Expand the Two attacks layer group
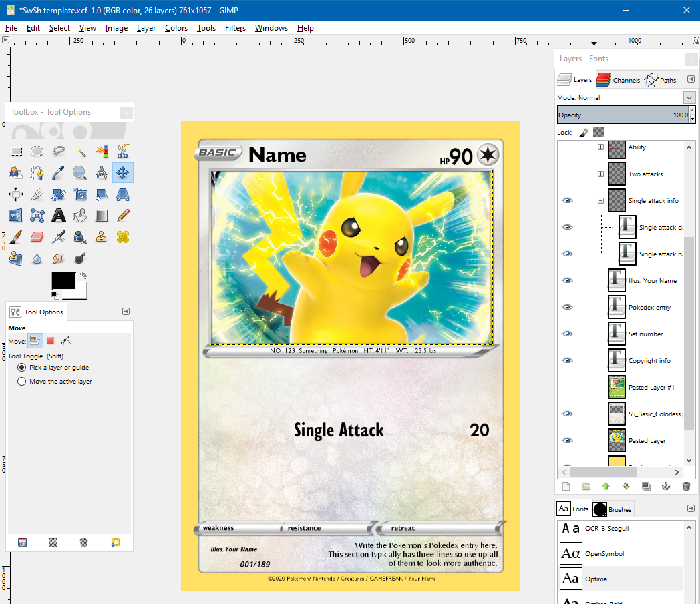Image resolution: width=700 pixels, height=604 pixels. pyautogui.click(x=600, y=174)
